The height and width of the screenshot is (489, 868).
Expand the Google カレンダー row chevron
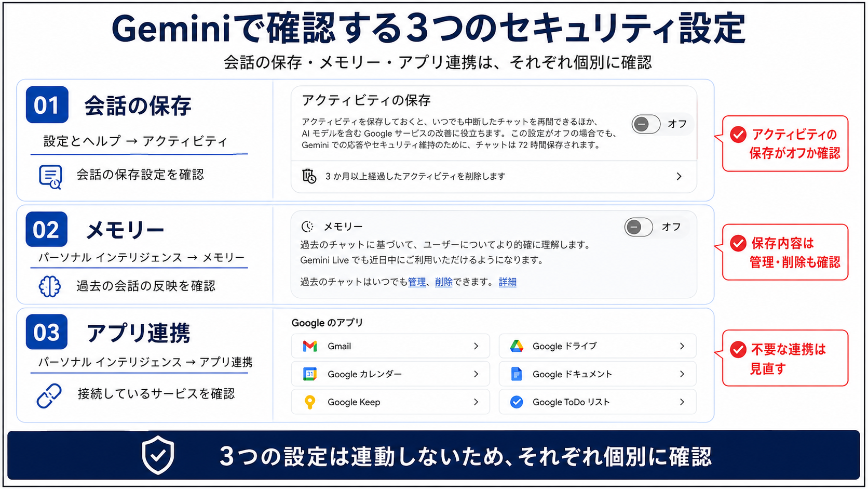pyautogui.click(x=476, y=374)
